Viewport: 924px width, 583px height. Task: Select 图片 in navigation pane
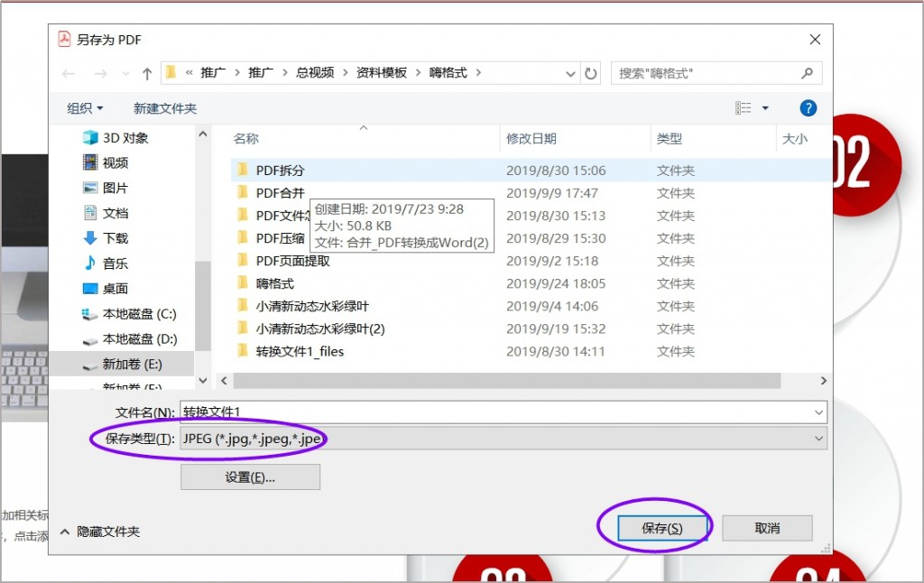tap(106, 188)
